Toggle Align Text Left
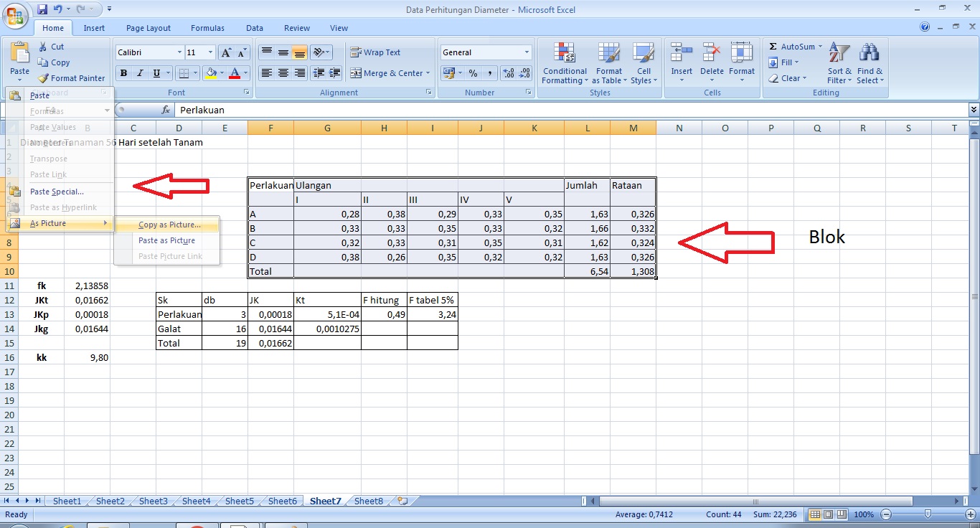The width and height of the screenshot is (980, 528). pos(267,73)
